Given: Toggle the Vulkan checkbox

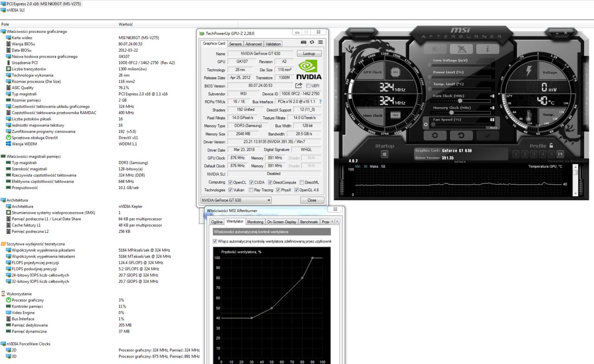Looking at the screenshot, I should (230, 190).
